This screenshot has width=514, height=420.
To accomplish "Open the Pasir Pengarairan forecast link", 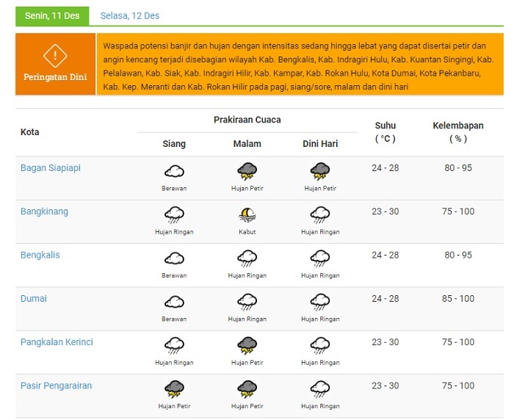I will click(56, 386).
